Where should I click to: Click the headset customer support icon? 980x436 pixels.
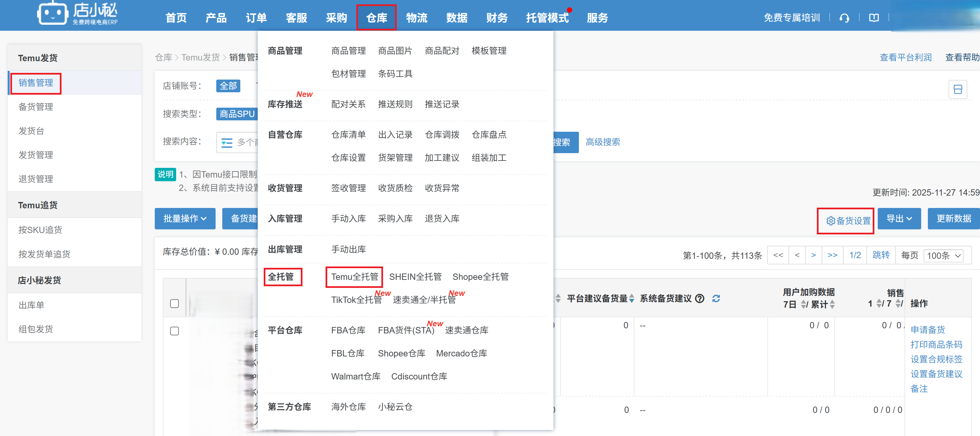click(x=844, y=17)
